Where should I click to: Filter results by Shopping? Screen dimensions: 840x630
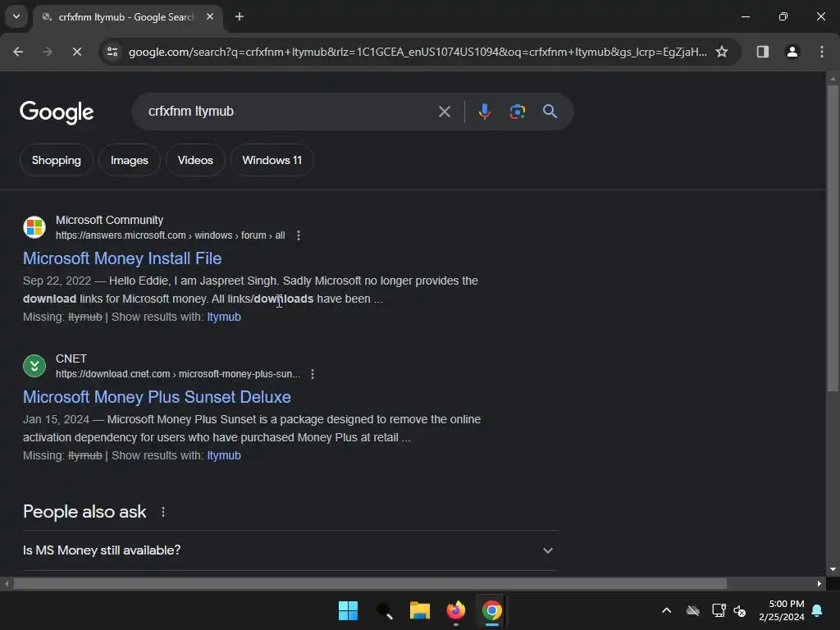pyautogui.click(x=57, y=160)
